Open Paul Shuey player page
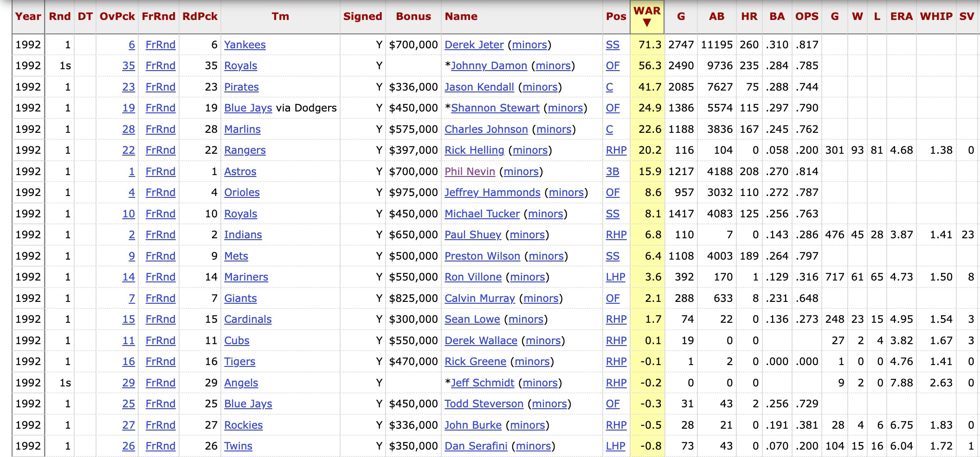This screenshot has width=980, height=457. point(473,235)
